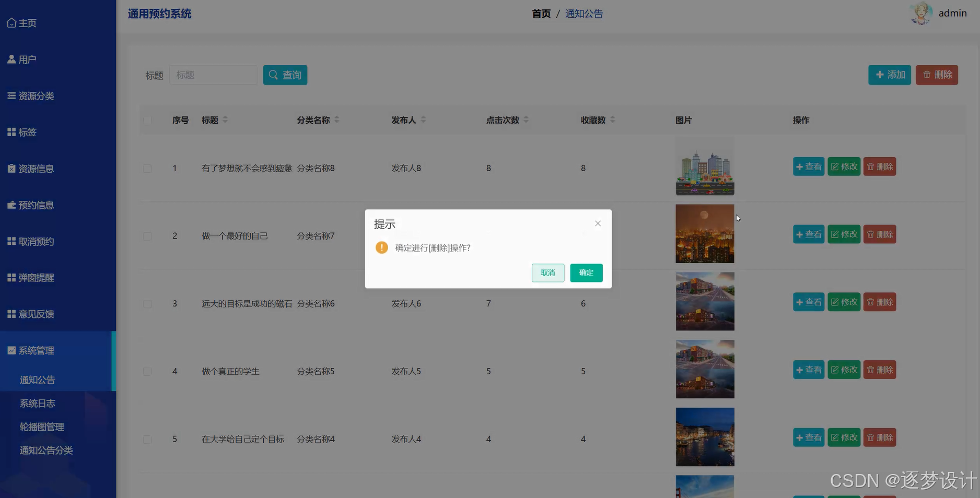Click 修改 for row 3

click(844, 302)
